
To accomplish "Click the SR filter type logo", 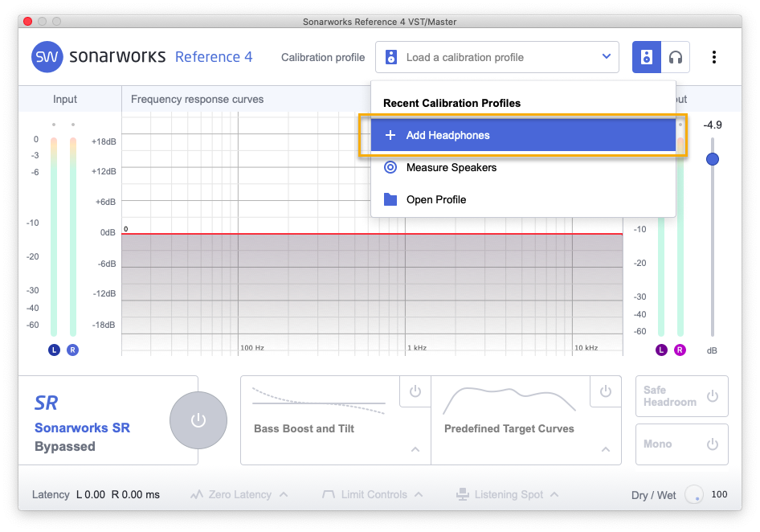I will click(x=46, y=403).
